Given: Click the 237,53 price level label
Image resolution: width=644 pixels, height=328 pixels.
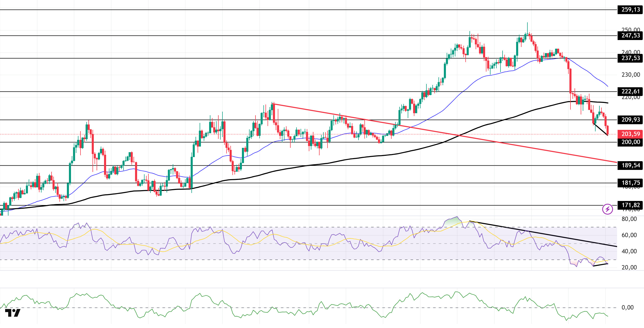Looking at the screenshot, I should click(630, 58).
